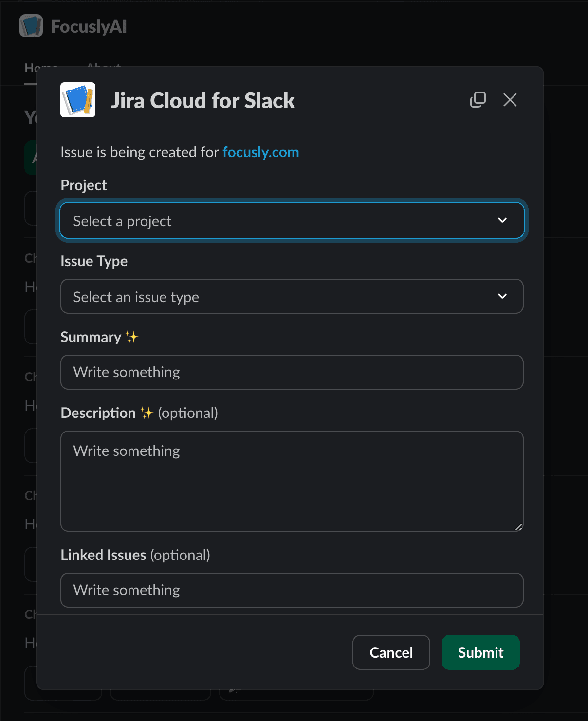
Task: Open the focusly.com link
Action: [260, 152]
